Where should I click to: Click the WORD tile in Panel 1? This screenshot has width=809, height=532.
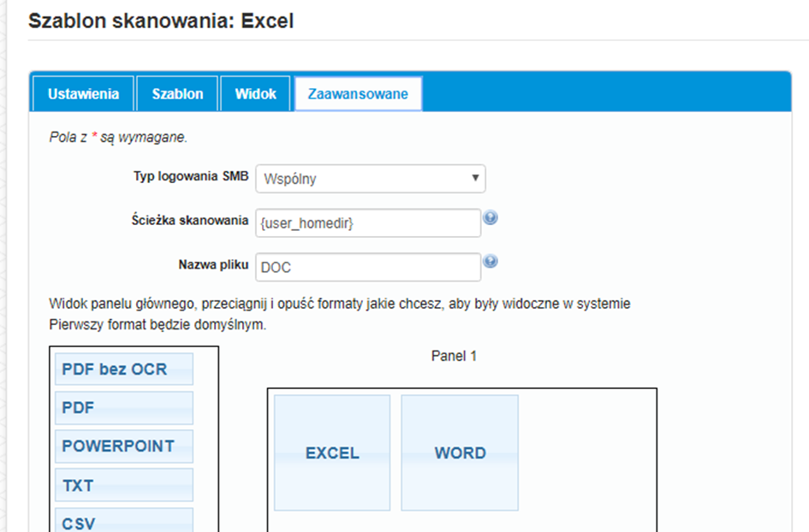point(460,452)
